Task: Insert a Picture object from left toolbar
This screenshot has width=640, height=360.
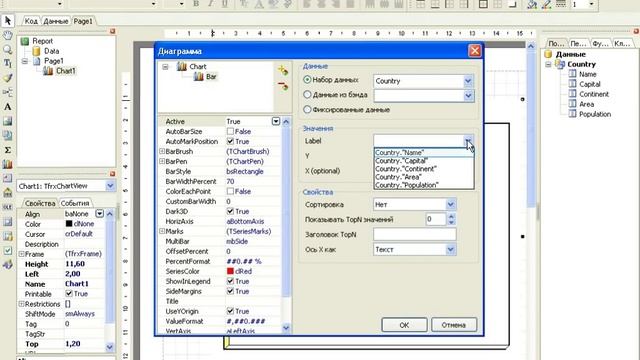Action: click(x=8, y=121)
